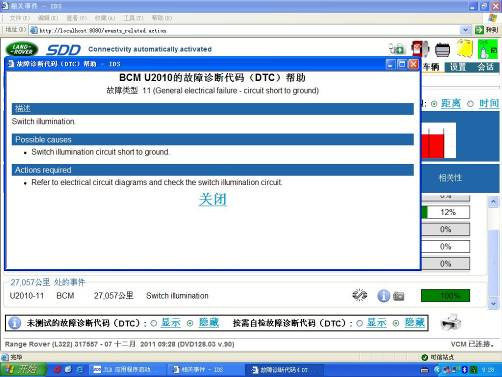Click the red bar in the chart

pos(433,146)
